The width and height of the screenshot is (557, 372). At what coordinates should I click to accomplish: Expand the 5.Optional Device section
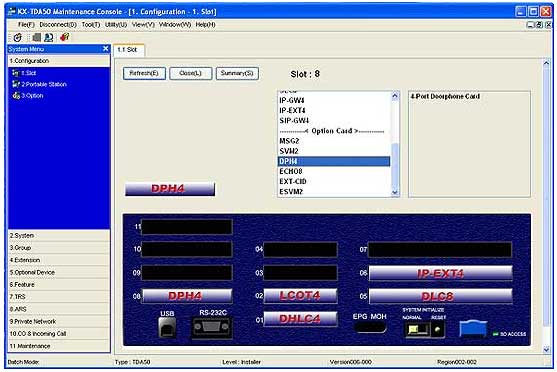tap(59, 273)
